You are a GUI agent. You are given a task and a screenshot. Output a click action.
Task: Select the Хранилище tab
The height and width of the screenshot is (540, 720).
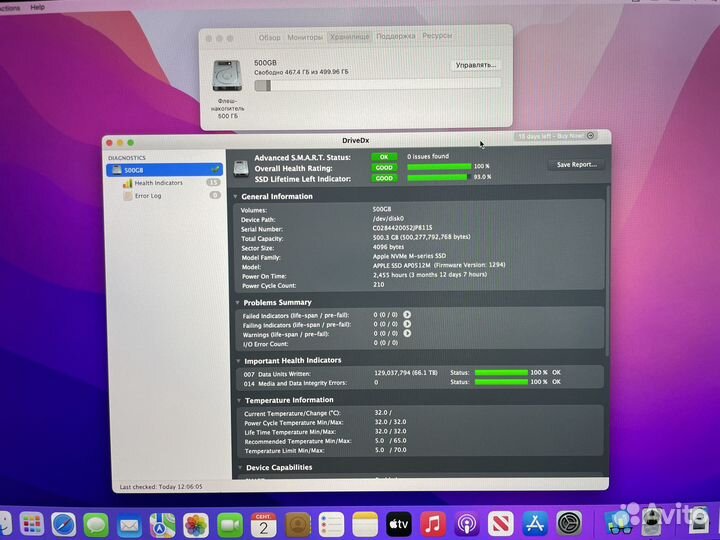coord(349,37)
